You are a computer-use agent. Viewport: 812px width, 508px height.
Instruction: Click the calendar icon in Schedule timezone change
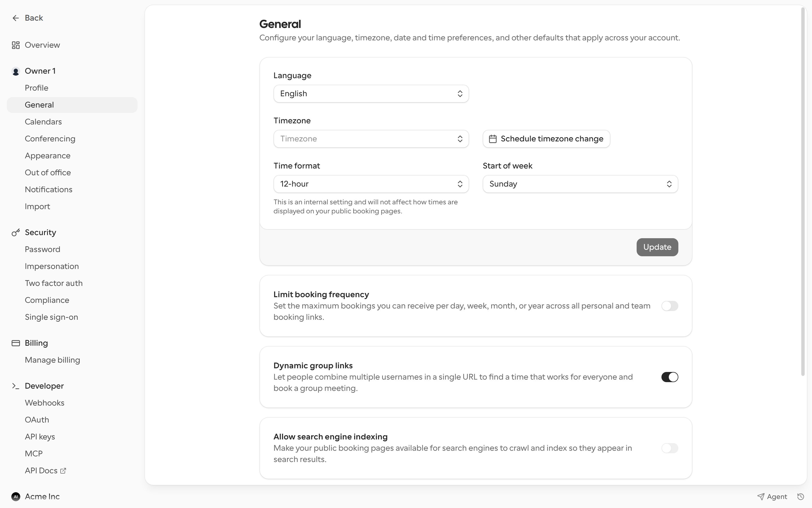point(493,139)
